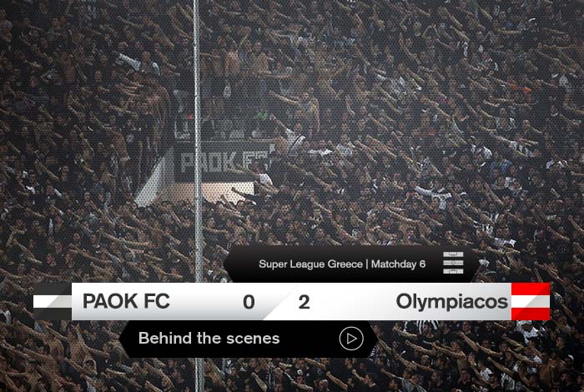The height and width of the screenshot is (392, 584).
Task: Click black header banner left of Super League
Action: 241,264
